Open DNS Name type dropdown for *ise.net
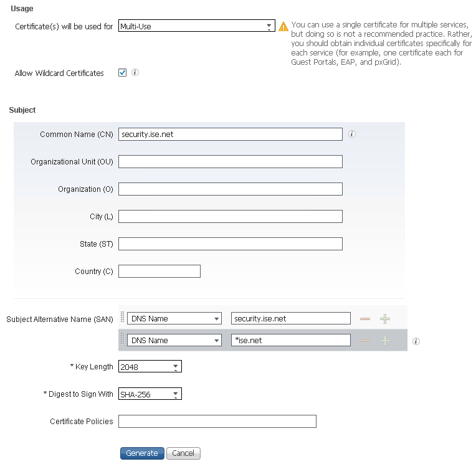Viewport: 476px width, 464px height. point(174,340)
